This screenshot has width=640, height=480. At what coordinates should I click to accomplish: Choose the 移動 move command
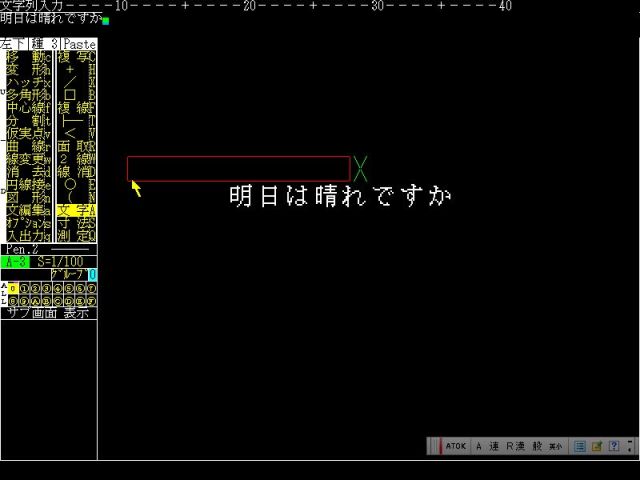point(26,58)
